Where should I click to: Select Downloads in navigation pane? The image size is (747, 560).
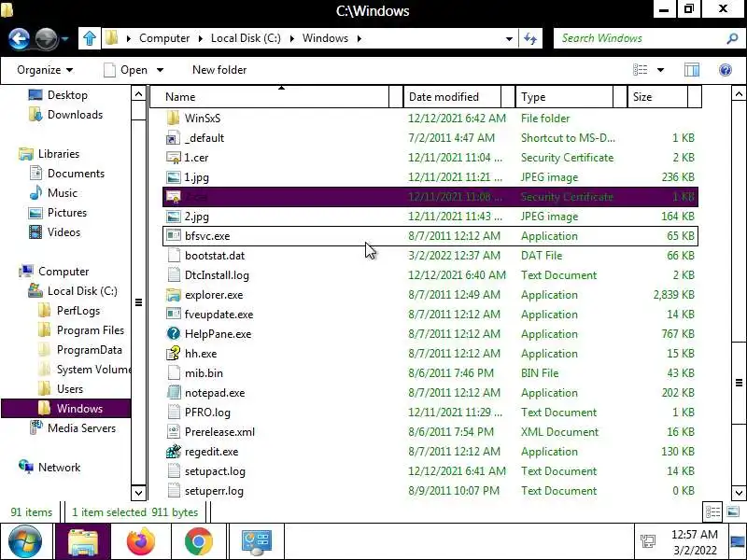65,114
